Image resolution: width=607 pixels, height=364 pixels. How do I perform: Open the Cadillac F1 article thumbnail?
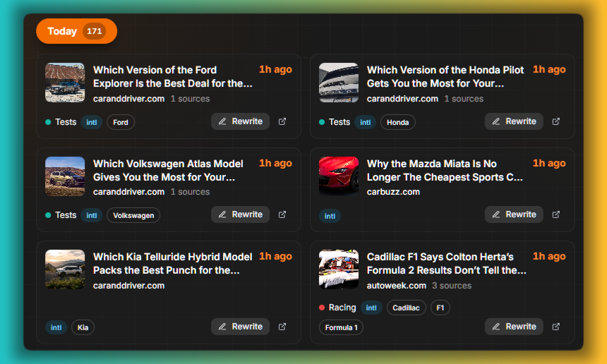click(x=339, y=269)
